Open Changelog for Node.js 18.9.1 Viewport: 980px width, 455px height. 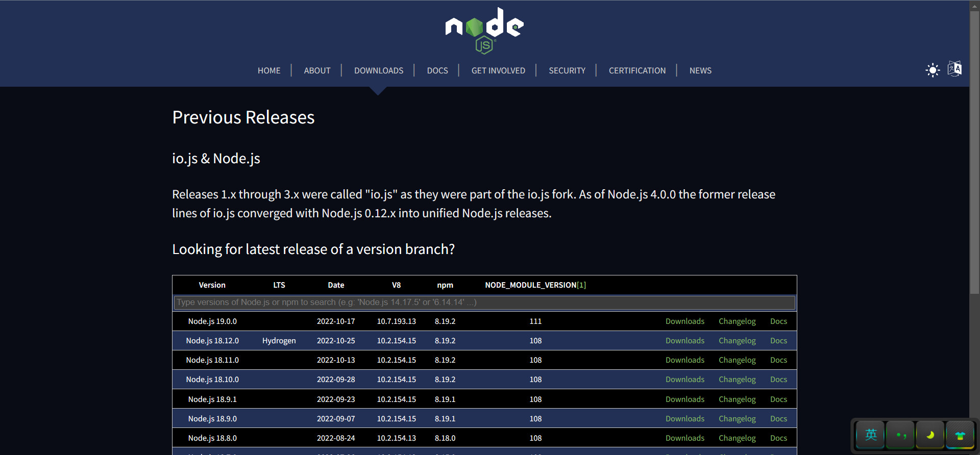coord(737,399)
